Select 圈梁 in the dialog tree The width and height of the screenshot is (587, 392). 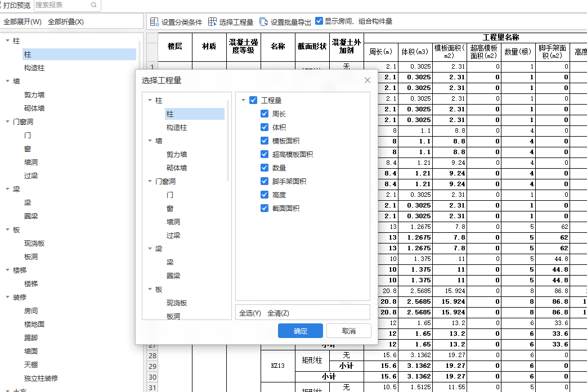(x=173, y=276)
